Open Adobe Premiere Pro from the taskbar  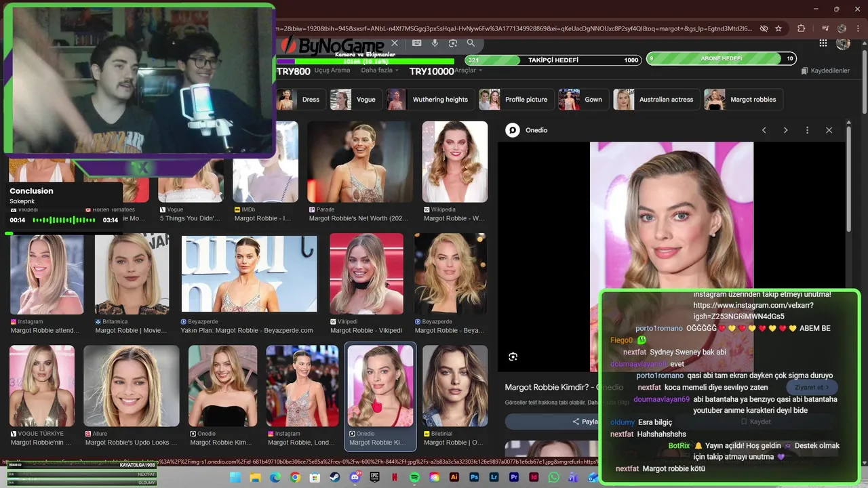(513, 478)
